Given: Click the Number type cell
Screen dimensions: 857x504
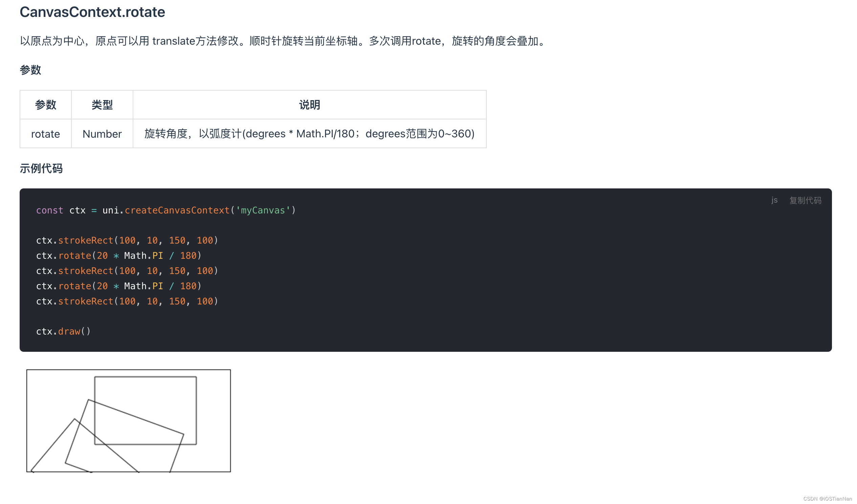Looking at the screenshot, I should tap(102, 134).
